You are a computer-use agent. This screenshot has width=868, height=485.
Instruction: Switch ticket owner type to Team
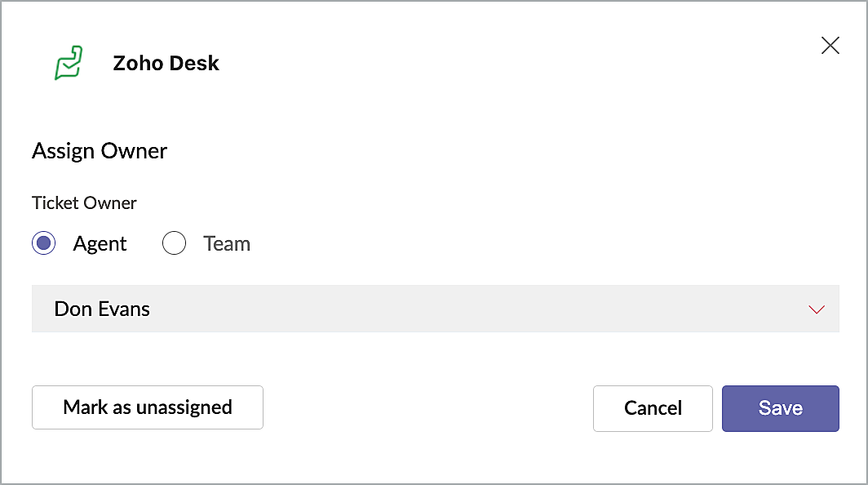(175, 243)
